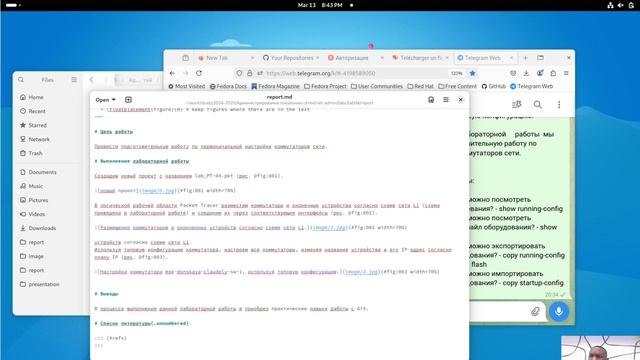Switch to the New Tab tab
This screenshot has width=640, height=360.
224,58
